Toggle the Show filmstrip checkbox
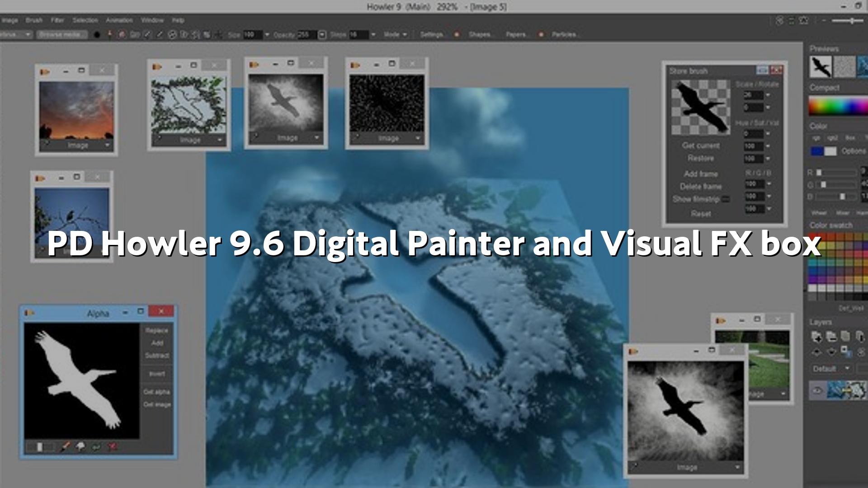The height and width of the screenshot is (488, 868). [726, 199]
